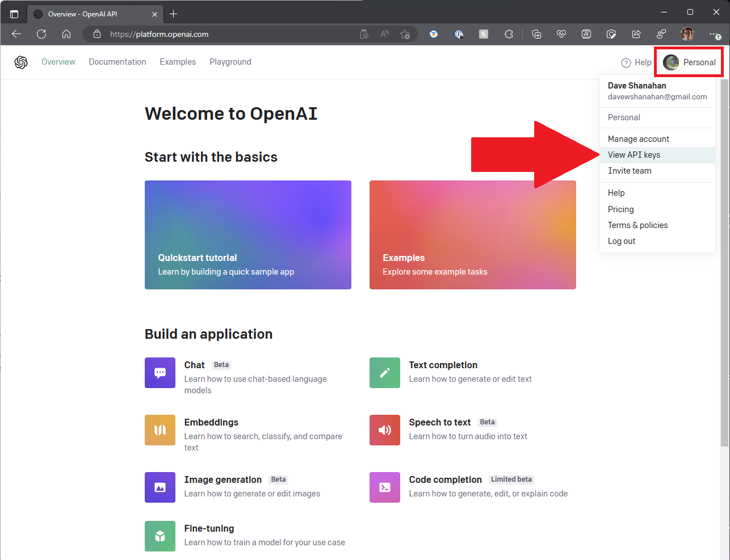Activate Read aloud icon

384,34
